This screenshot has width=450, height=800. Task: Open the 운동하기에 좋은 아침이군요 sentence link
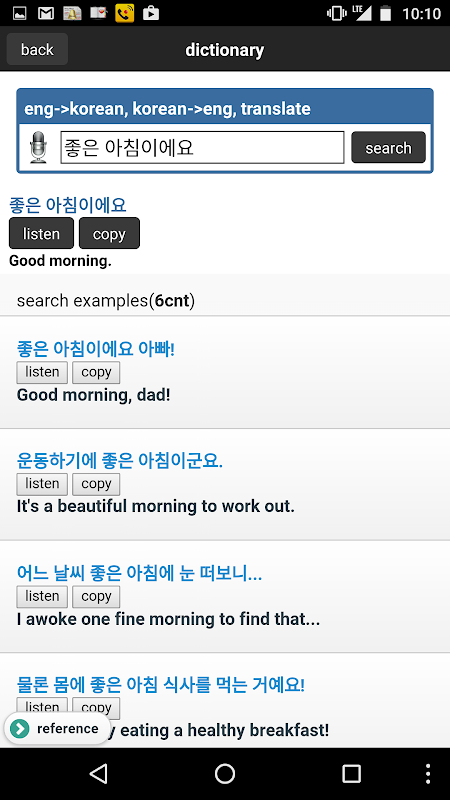click(x=119, y=461)
